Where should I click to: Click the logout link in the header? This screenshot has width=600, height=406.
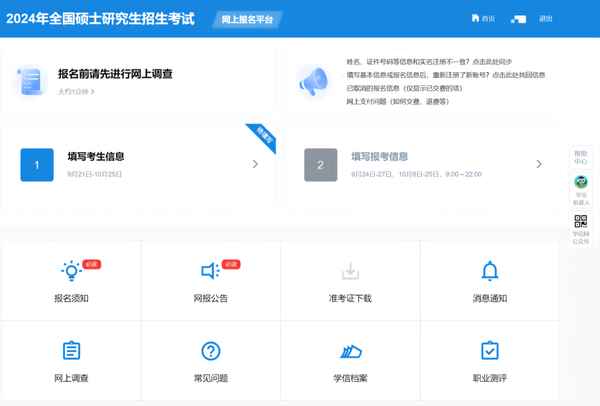click(x=545, y=19)
